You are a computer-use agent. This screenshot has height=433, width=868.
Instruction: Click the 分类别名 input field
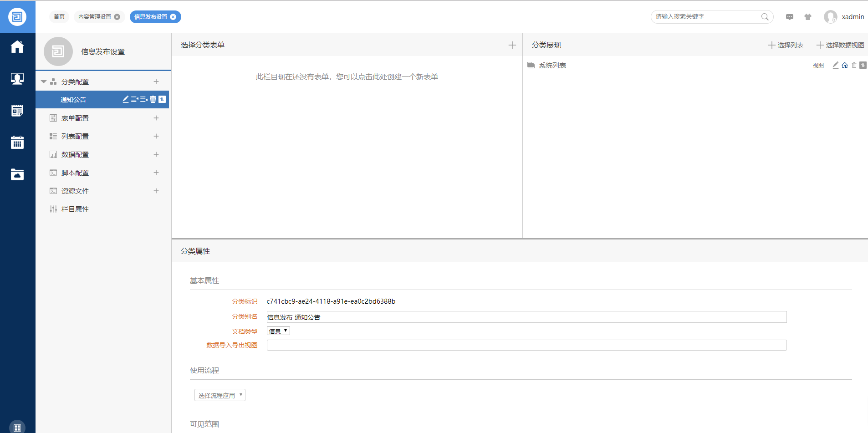click(x=526, y=317)
